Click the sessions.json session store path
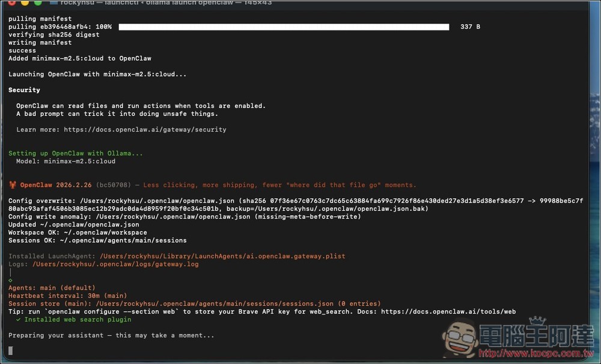 pos(215,303)
